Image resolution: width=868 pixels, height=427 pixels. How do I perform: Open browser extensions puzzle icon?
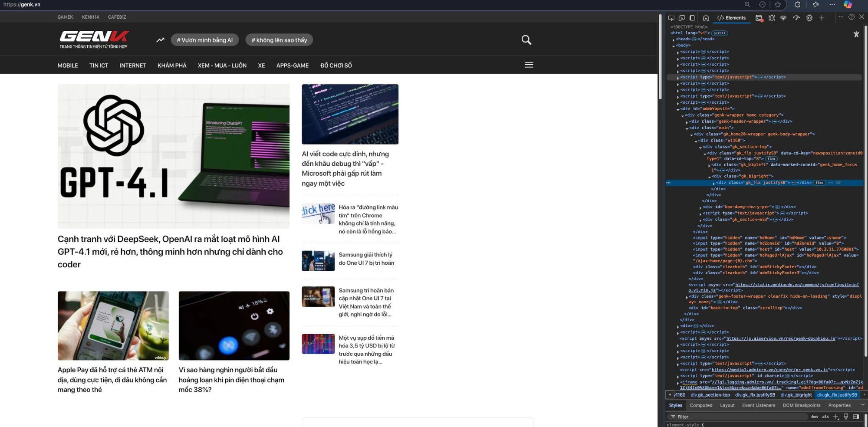click(798, 4)
